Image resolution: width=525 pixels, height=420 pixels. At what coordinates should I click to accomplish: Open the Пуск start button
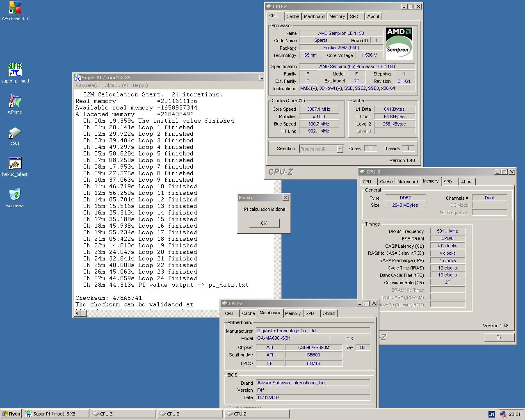11,414
